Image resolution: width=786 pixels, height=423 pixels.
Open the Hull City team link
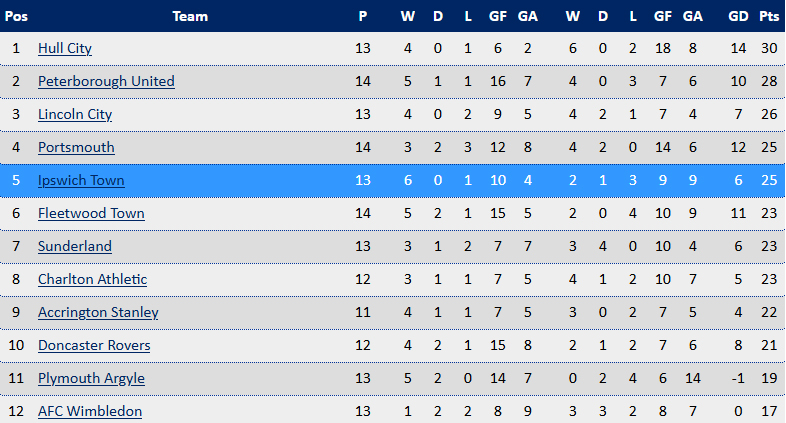(x=65, y=48)
